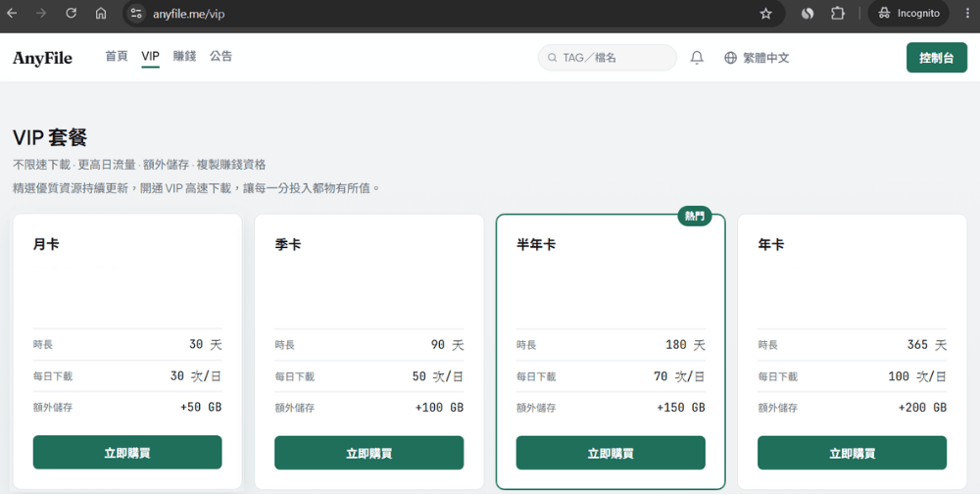Open notifications bell icon

click(696, 58)
